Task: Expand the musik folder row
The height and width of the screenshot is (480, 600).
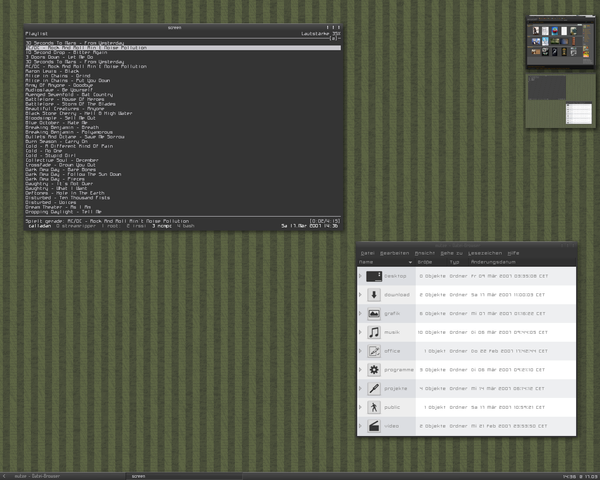Action: coord(360,332)
